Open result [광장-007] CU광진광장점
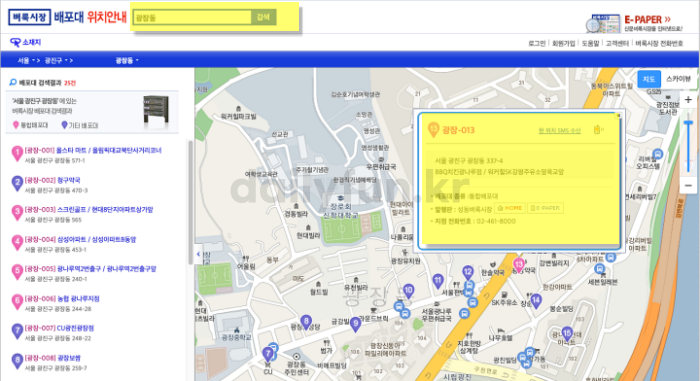The height and width of the screenshot is (381, 700). pos(59,328)
